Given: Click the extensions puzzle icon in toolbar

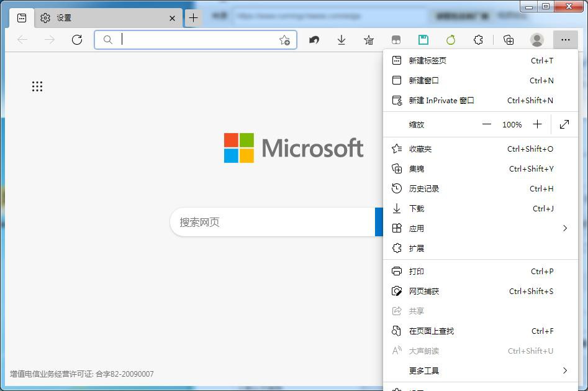Looking at the screenshot, I should pos(478,40).
